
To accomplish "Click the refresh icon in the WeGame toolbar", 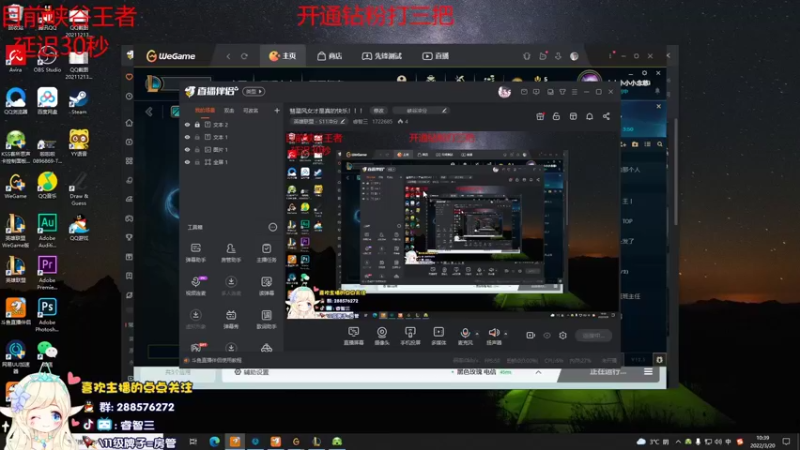I will [x=244, y=56].
